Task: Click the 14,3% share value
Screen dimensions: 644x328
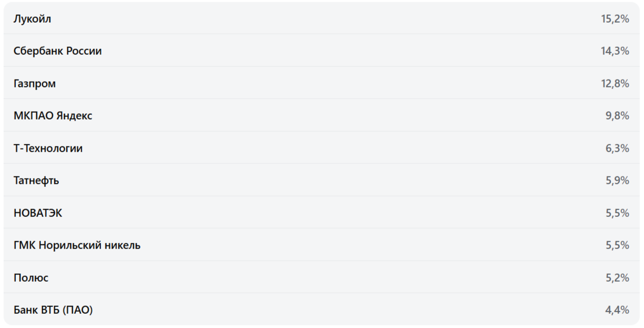Action: click(x=615, y=51)
